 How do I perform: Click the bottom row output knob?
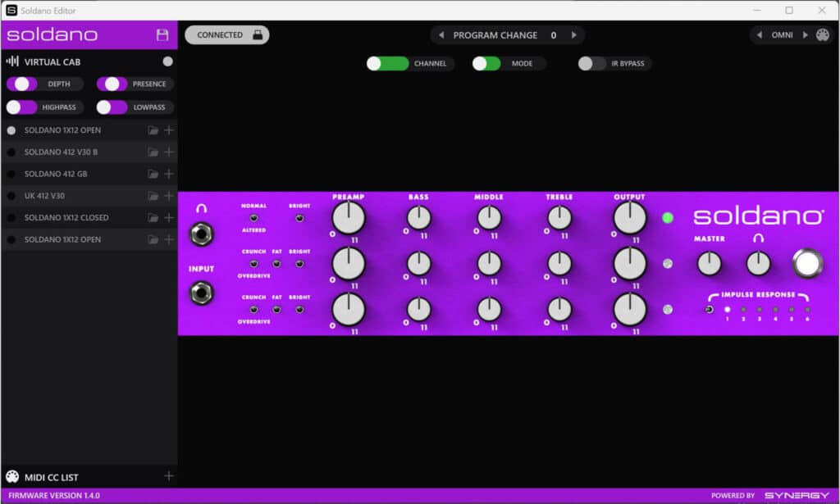coord(630,310)
